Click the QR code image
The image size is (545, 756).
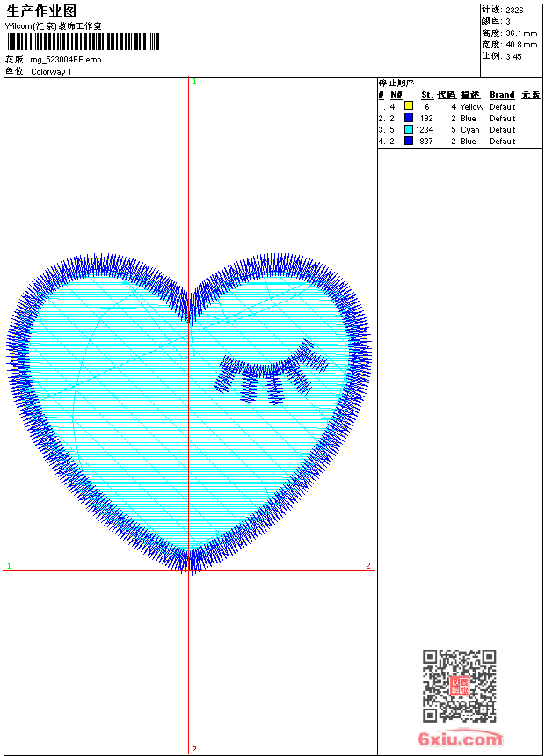click(459, 686)
